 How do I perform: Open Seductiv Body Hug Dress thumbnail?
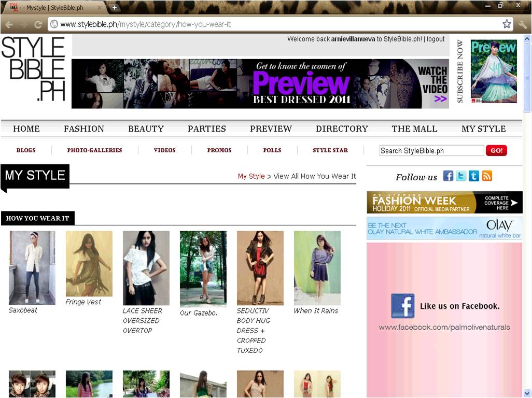[260, 268]
